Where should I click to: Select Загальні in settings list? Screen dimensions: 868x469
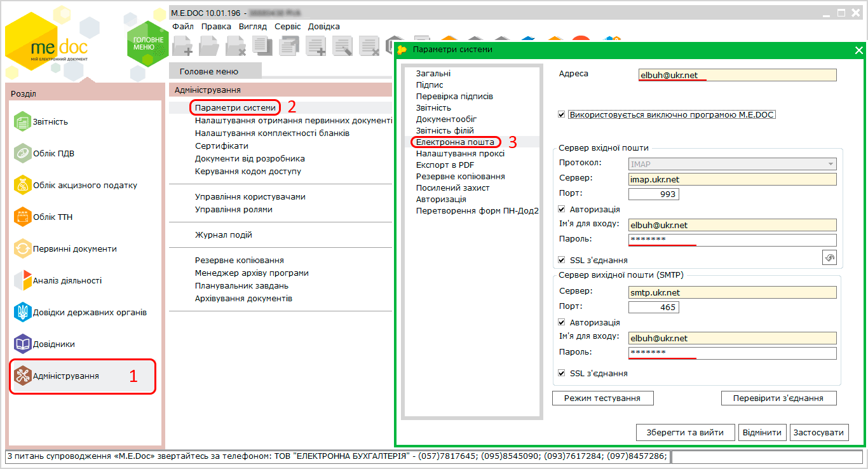click(x=433, y=73)
